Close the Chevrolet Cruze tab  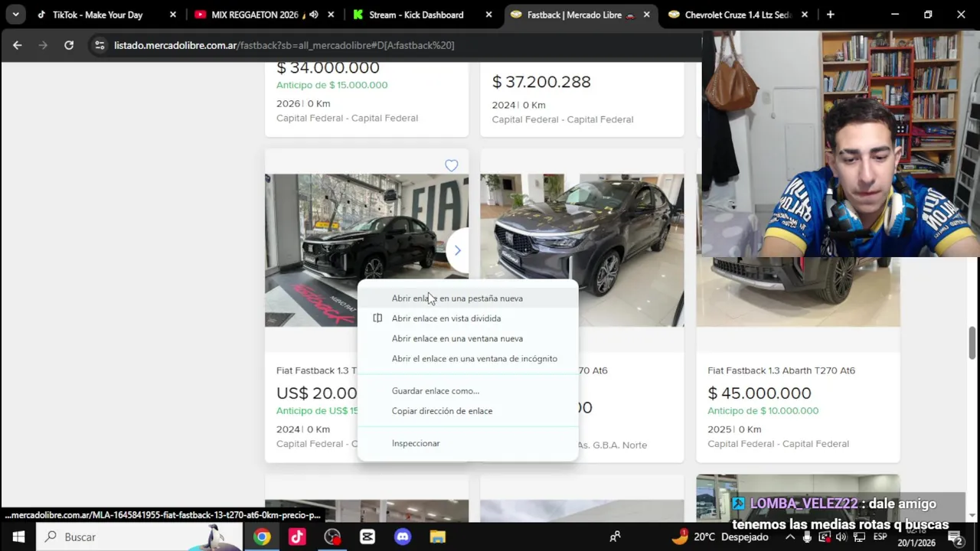805,15
